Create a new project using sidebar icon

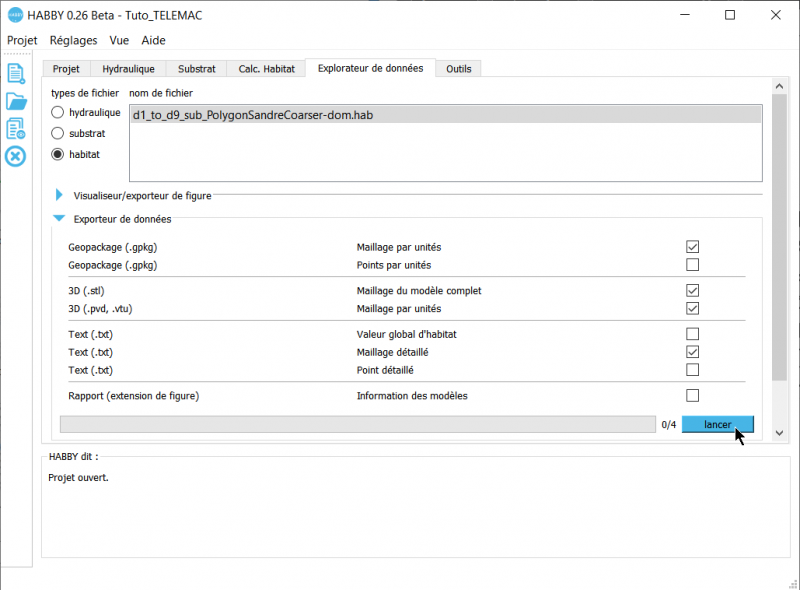(x=15, y=73)
